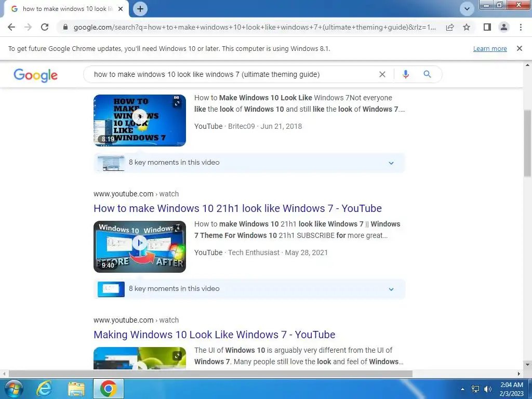The width and height of the screenshot is (532, 399).
Task: Click inside the Google search box
Action: point(234,74)
